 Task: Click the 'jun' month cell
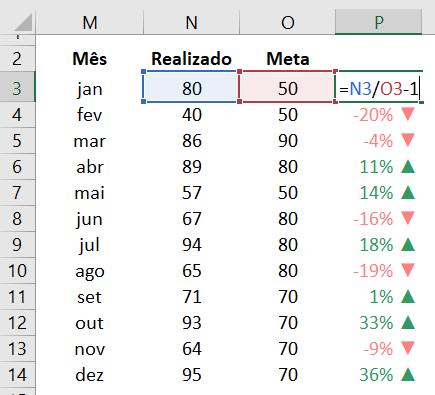pos(90,219)
